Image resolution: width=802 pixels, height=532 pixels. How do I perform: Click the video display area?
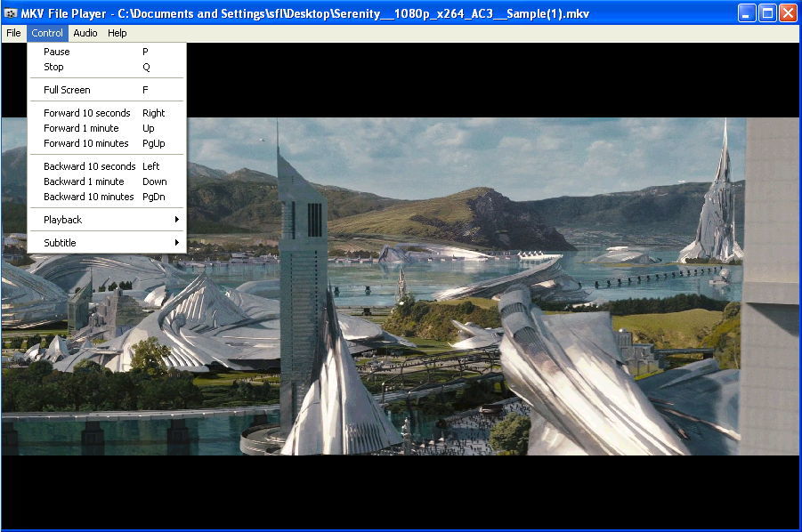click(490, 356)
